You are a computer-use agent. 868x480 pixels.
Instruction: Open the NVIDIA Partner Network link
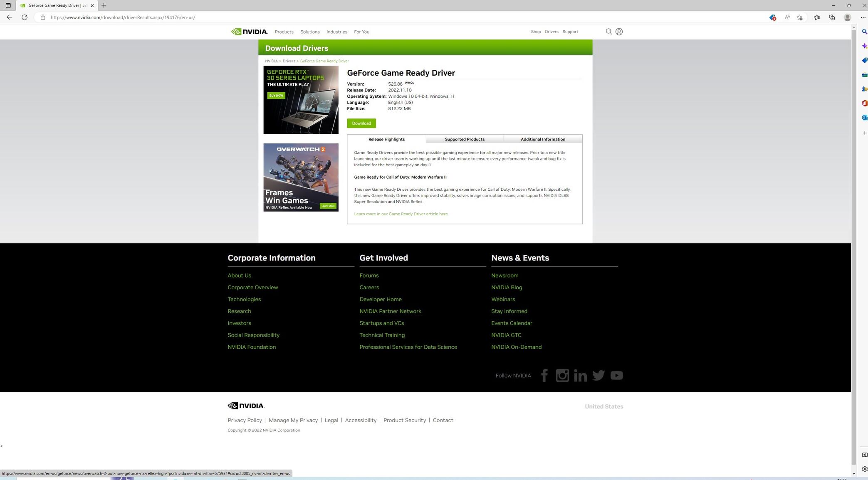(x=390, y=311)
